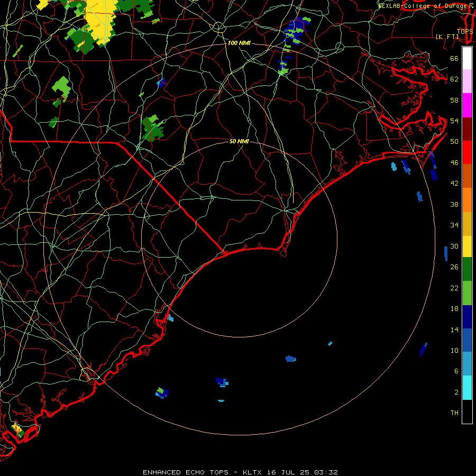This screenshot has width=476, height=476.
Task: Click the '34' legend value
Action: pyautogui.click(x=454, y=225)
